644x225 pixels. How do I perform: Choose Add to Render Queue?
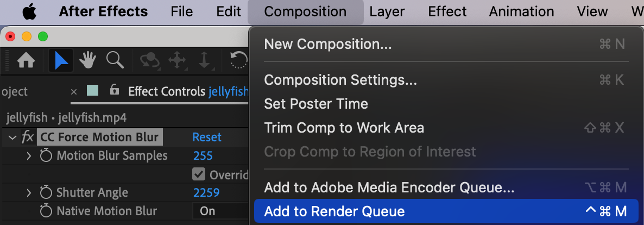(x=334, y=211)
